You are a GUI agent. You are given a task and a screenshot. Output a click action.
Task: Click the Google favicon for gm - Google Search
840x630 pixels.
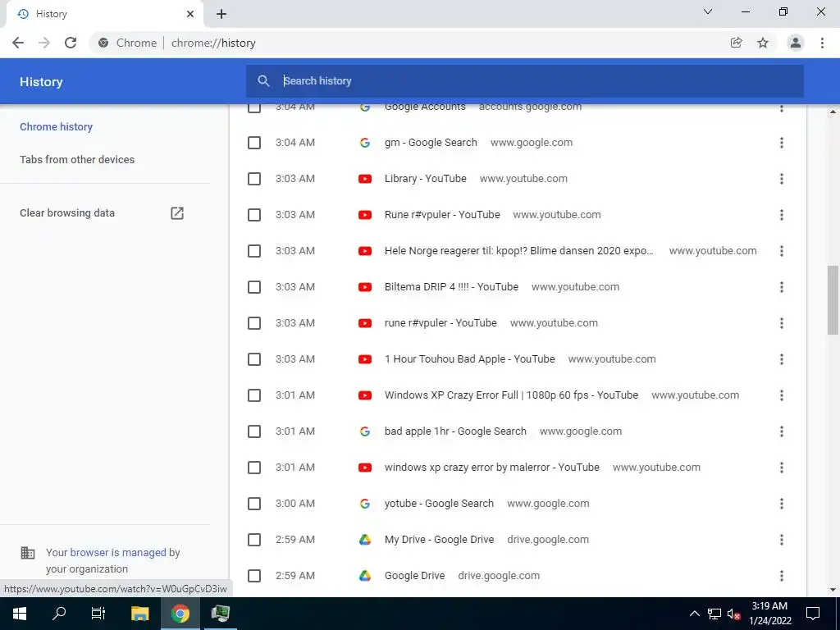(365, 143)
